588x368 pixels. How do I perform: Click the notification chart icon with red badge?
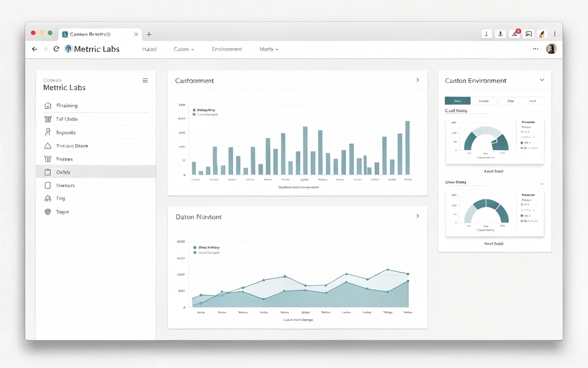coord(513,33)
